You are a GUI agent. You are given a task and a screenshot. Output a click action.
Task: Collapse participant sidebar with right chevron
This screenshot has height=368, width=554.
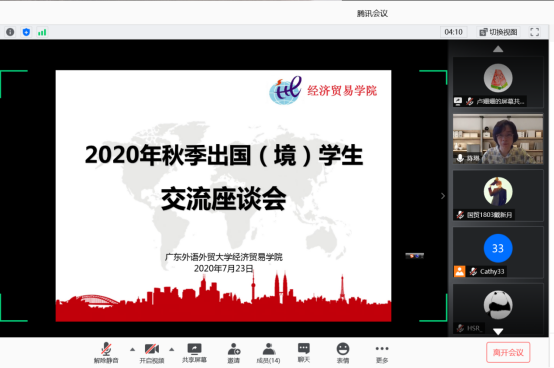pyautogui.click(x=443, y=196)
